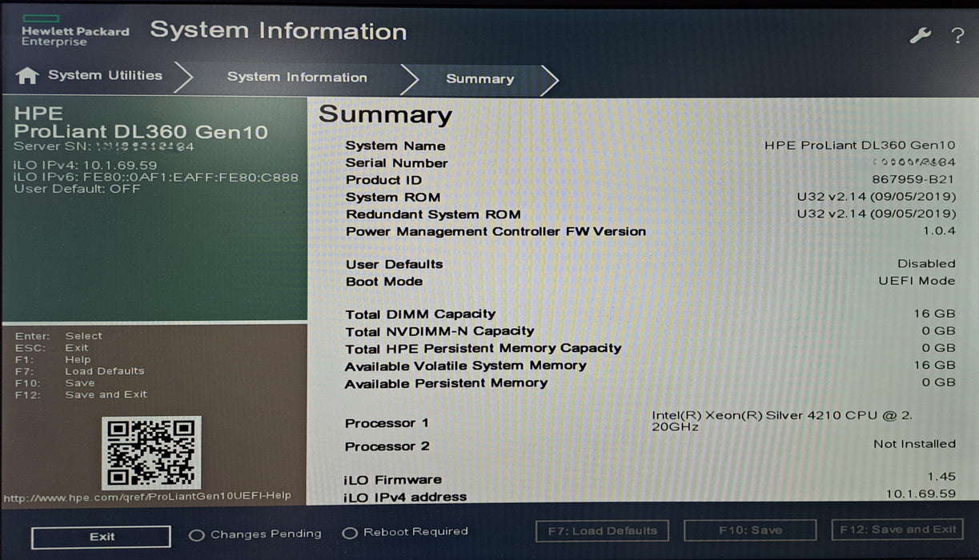
Task: Select the User Defaults label
Action: (394, 265)
